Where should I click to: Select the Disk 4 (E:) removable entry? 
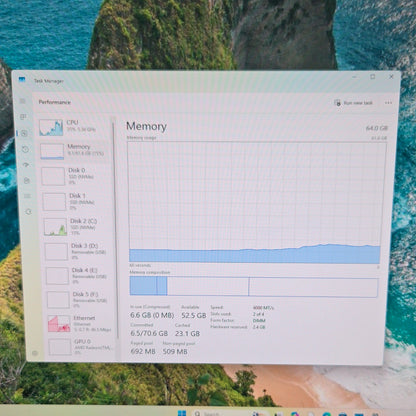[80, 275]
